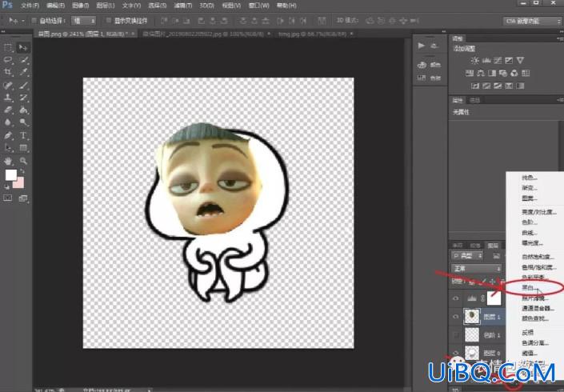Select the Eraser tool
This screenshot has height=392, width=564.
(8, 110)
